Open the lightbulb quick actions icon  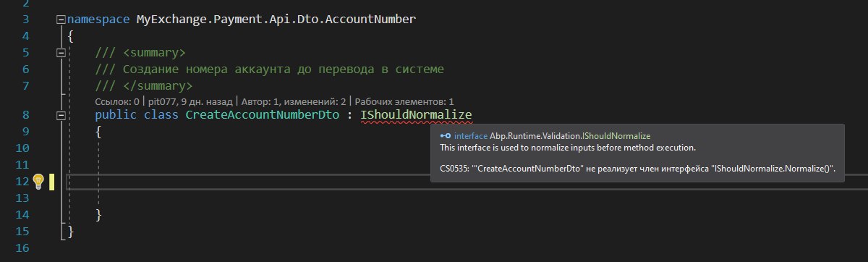(39, 181)
